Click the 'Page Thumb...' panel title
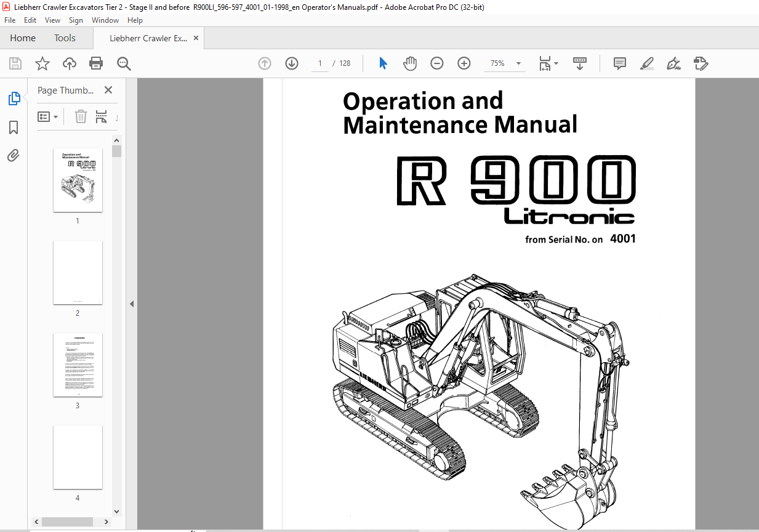Screen dimensions: 759x532 pyautogui.click(x=66, y=90)
